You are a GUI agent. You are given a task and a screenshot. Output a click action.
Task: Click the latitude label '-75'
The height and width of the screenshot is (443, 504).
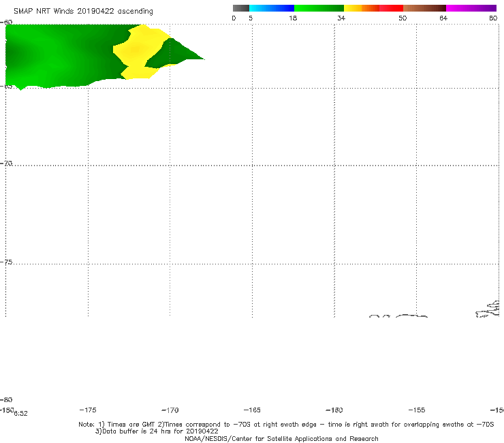pyautogui.click(x=6, y=262)
